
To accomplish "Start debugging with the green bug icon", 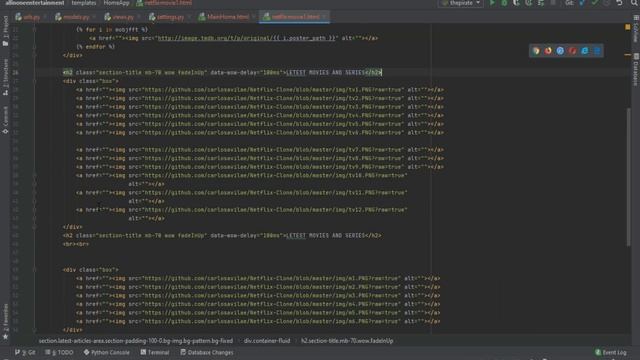I will pyautogui.click(x=504, y=3).
